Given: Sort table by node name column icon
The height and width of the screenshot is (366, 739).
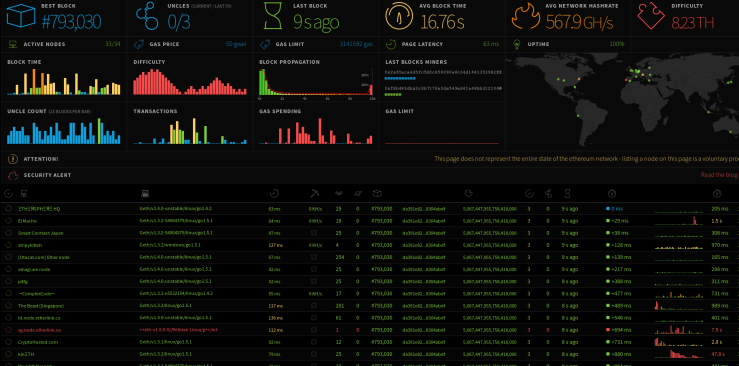Looking at the screenshot, I should 23,193.
